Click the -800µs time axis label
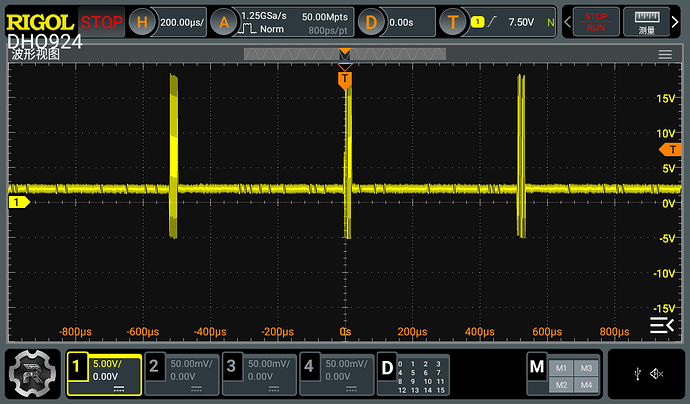Image resolution: width=690 pixels, height=404 pixels. pos(75,331)
